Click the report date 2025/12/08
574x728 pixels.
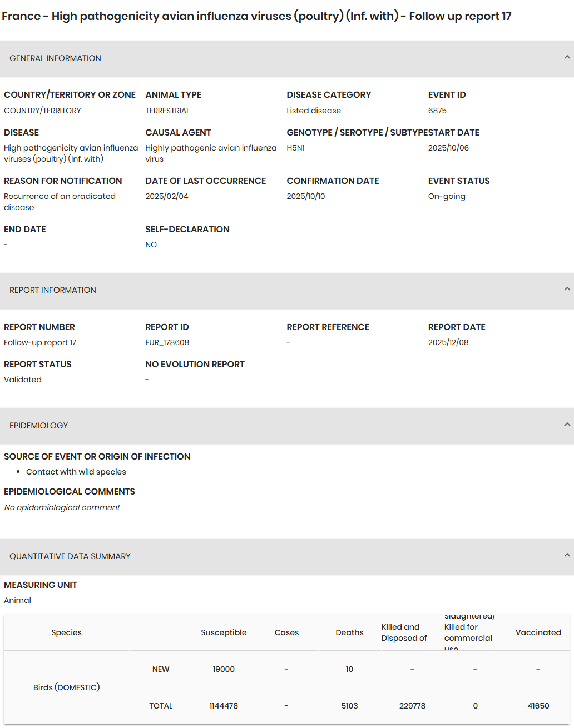pyautogui.click(x=448, y=342)
